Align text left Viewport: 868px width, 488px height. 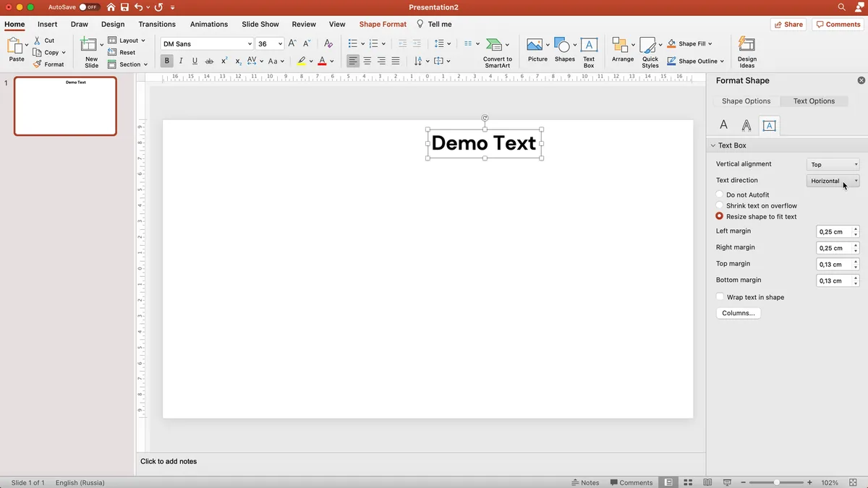[353, 61]
